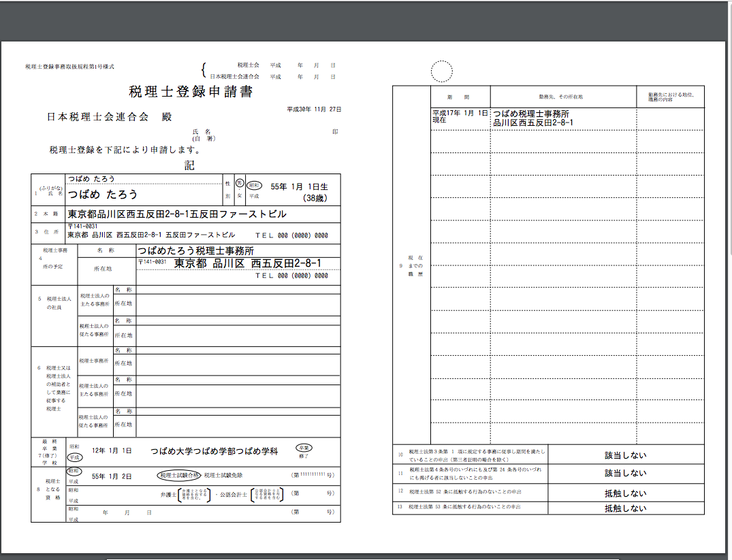Click the circled 昭和 era beside birth date
The width and height of the screenshot is (732, 560).
point(255,185)
